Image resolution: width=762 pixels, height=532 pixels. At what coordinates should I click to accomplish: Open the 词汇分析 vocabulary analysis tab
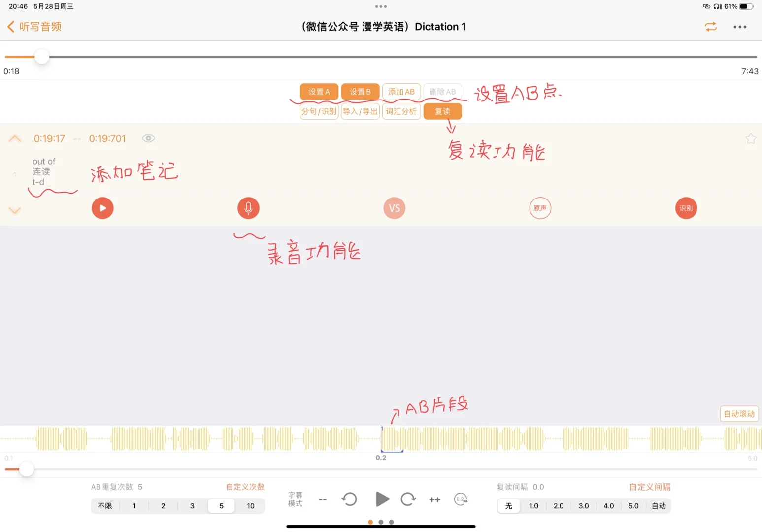[x=401, y=111]
